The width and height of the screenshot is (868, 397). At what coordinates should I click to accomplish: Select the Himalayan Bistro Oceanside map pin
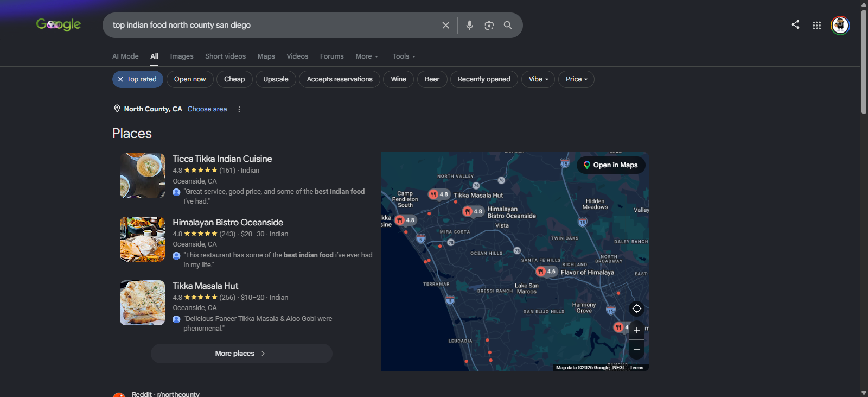click(x=473, y=211)
